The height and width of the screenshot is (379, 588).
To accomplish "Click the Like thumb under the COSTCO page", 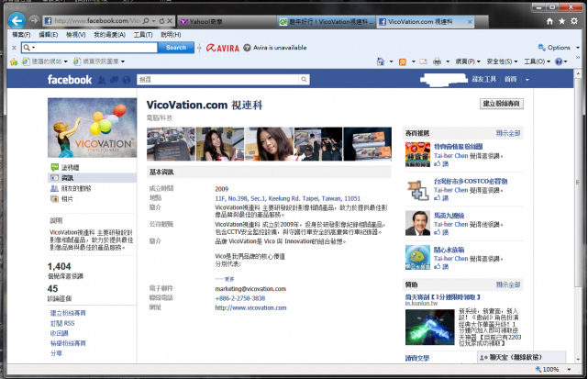I will (438, 197).
